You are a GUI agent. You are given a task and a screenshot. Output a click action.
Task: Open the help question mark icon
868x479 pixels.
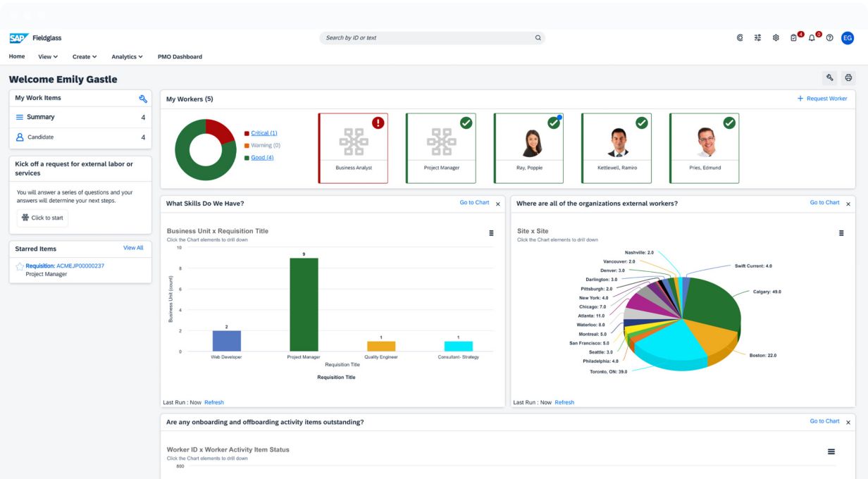click(829, 38)
